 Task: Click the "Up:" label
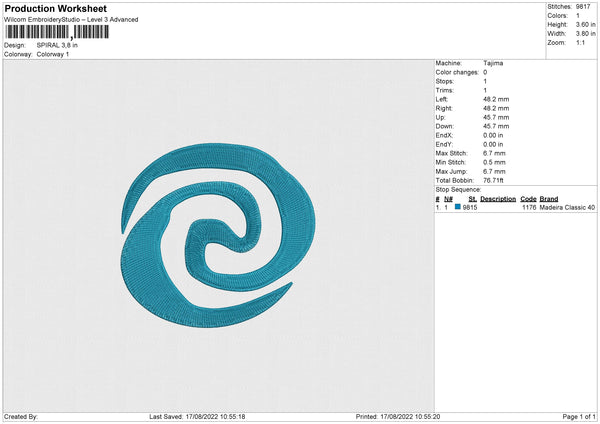(x=440, y=117)
